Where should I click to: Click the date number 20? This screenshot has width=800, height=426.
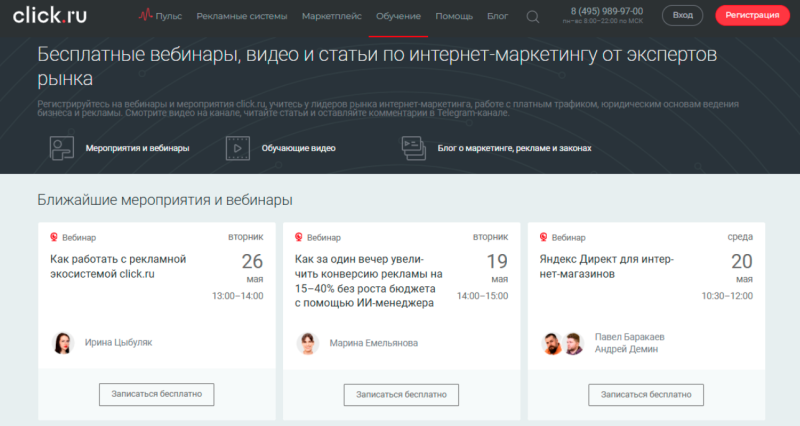(742, 262)
